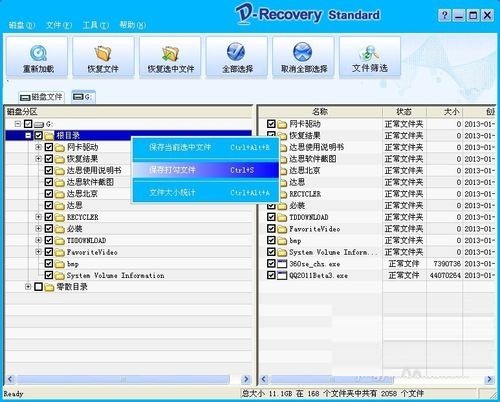The height and width of the screenshot is (402, 500).
Task: Expand the RECYCLER tree node
Action: 38,217
